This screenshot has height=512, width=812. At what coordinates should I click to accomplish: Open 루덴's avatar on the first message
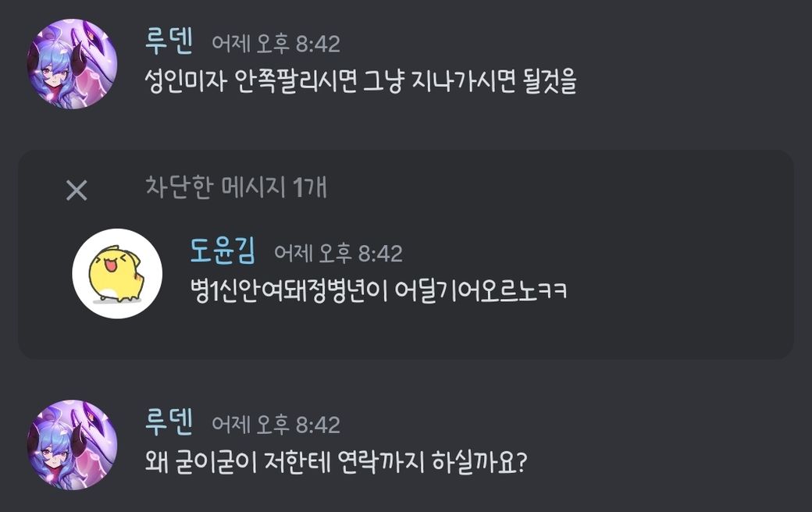pos(72,64)
